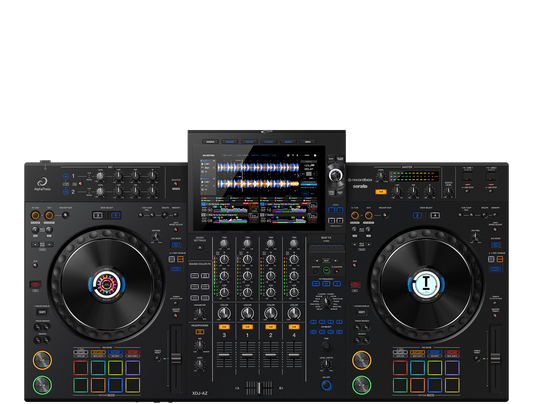Trigger the red performance pad on left deck
The width and height of the screenshot is (533, 404).
(x=81, y=368)
